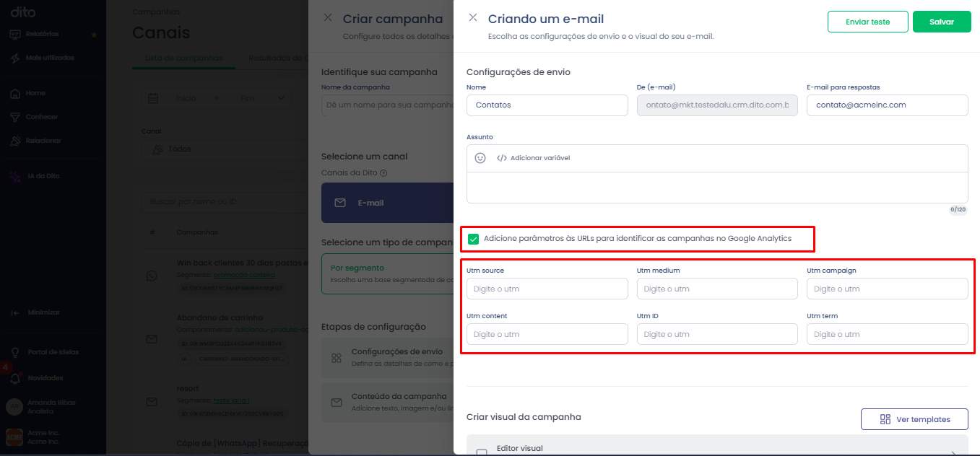Uncheck the Google Analytics URL parameters checkbox

474,239
